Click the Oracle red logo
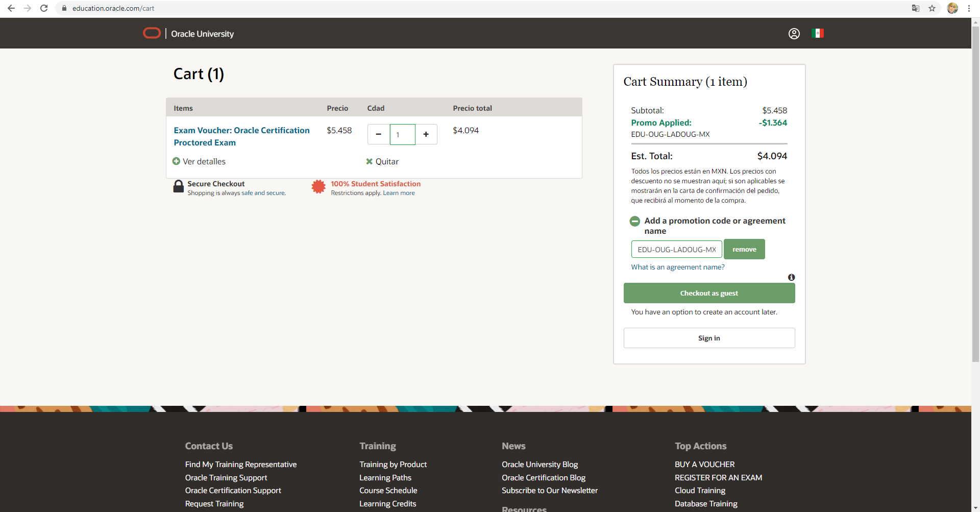The height and width of the screenshot is (512, 980). tap(152, 33)
